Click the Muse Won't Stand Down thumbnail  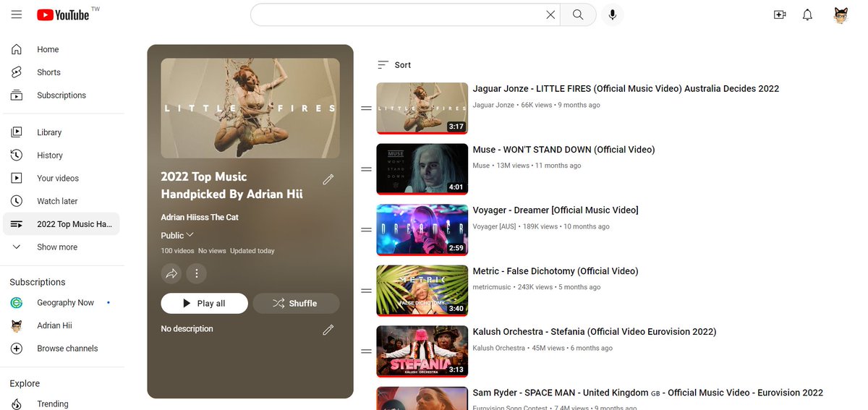(422, 169)
